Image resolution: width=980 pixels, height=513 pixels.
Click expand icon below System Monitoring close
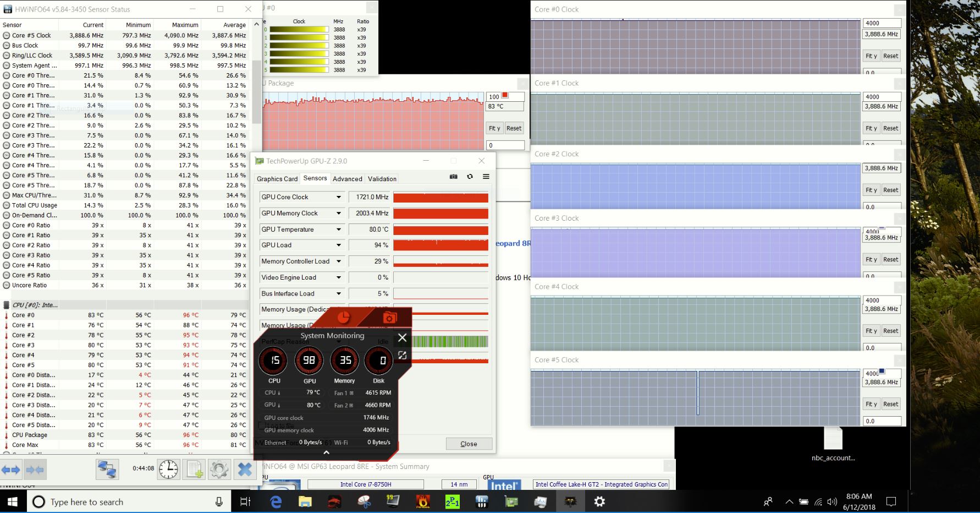coord(402,356)
